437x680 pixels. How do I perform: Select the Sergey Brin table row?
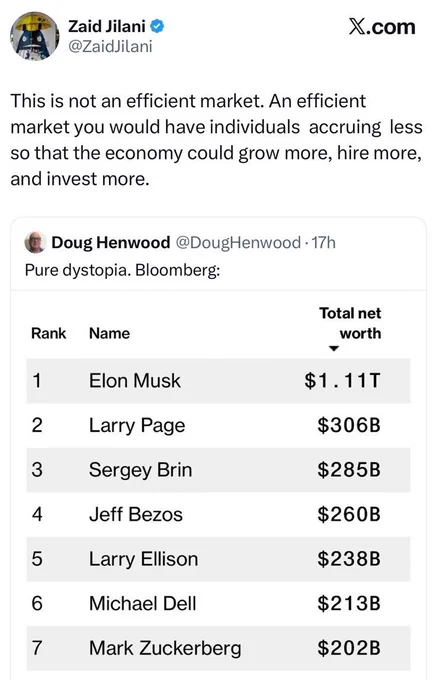pyautogui.click(x=218, y=470)
